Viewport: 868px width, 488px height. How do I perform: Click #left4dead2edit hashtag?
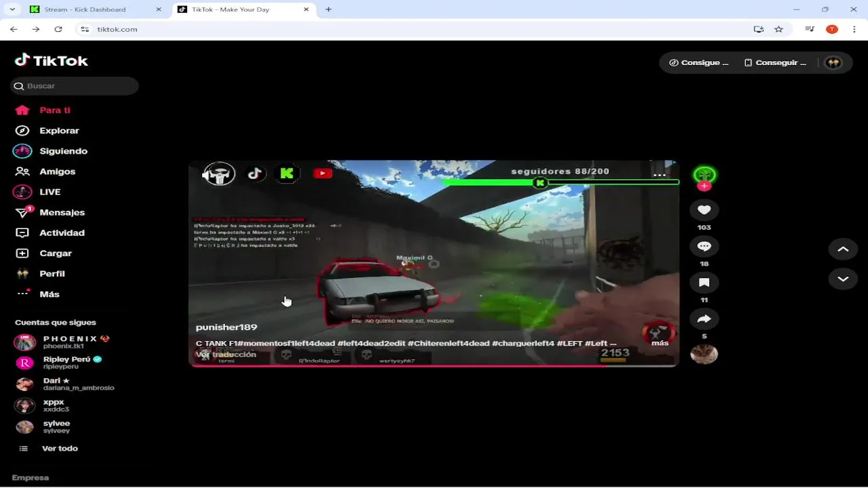[372, 344]
